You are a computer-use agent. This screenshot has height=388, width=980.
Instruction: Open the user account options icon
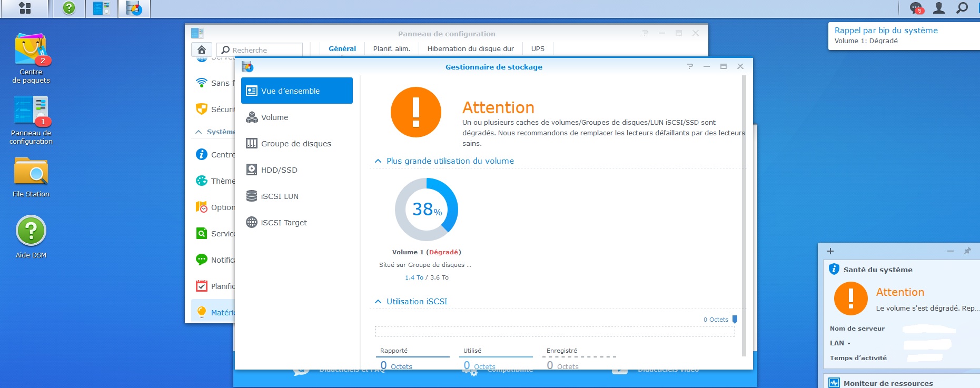pos(939,8)
